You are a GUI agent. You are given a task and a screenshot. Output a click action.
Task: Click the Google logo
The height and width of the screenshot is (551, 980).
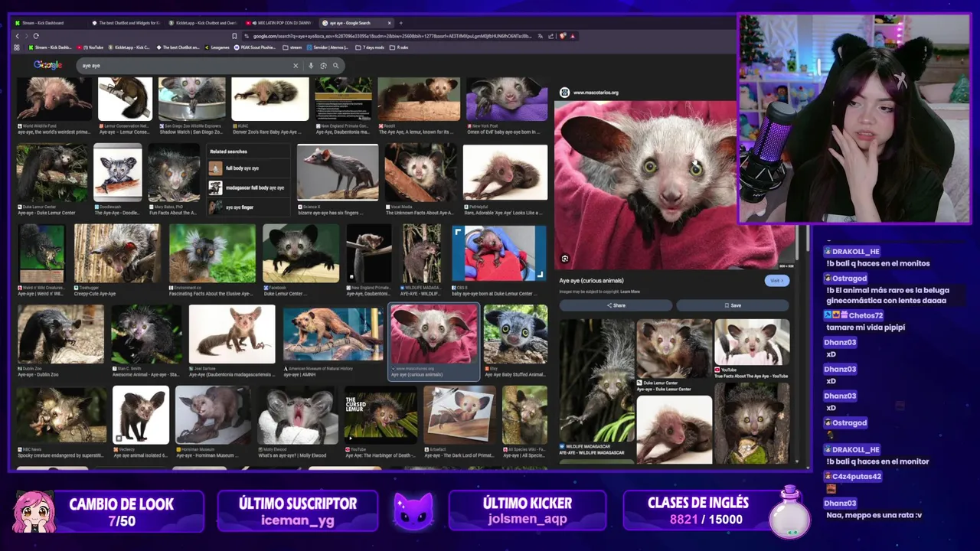click(x=47, y=65)
